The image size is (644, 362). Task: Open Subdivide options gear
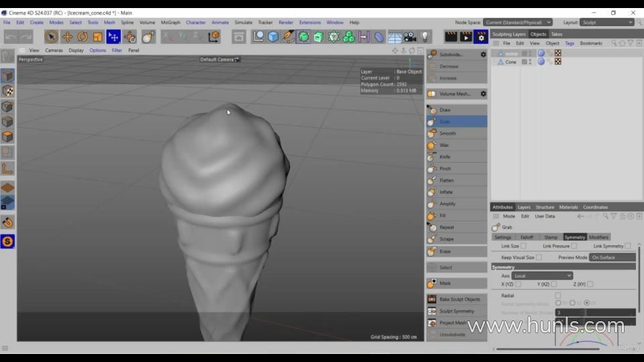click(x=483, y=54)
